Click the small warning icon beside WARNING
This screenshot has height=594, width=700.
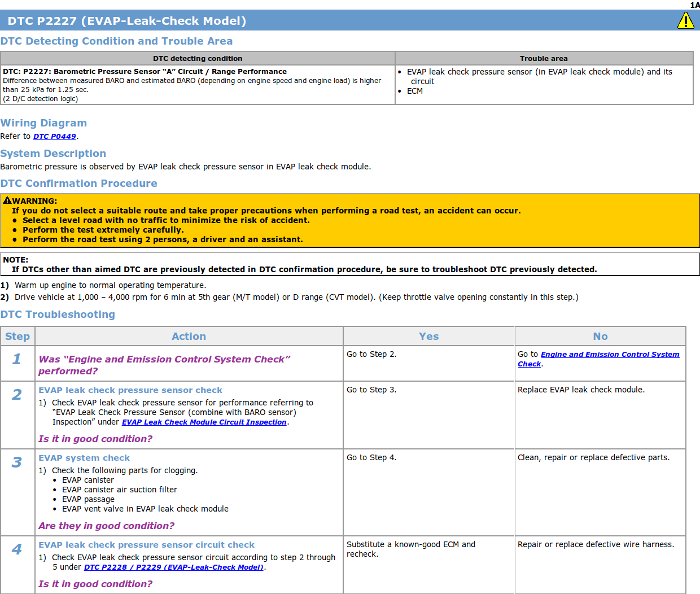(x=7, y=200)
